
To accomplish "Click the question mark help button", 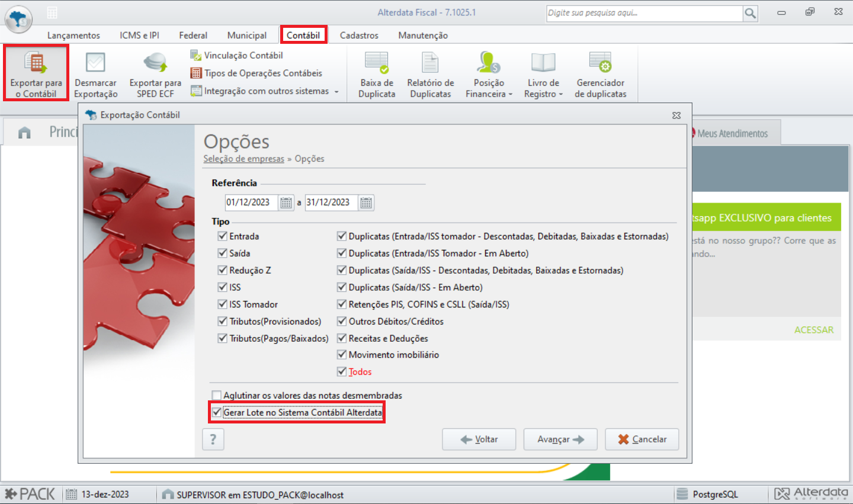I will click(213, 439).
